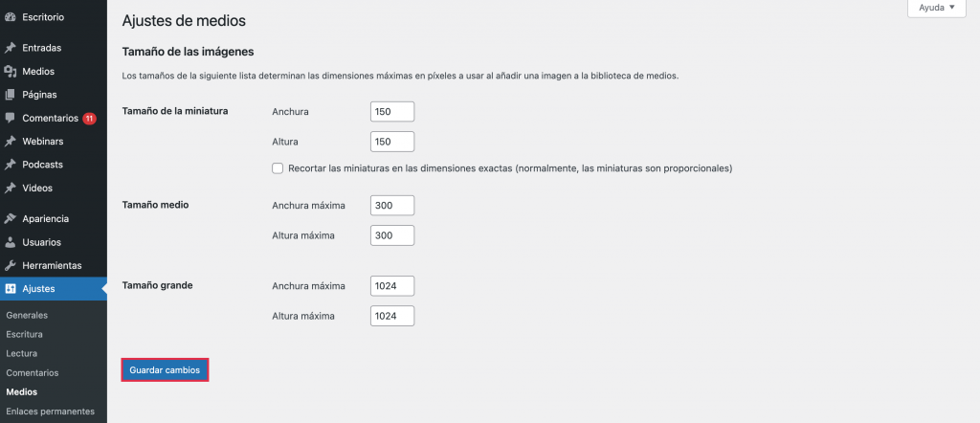Click the thumbnail Anchura input field
The width and height of the screenshot is (980, 423).
coord(391,112)
